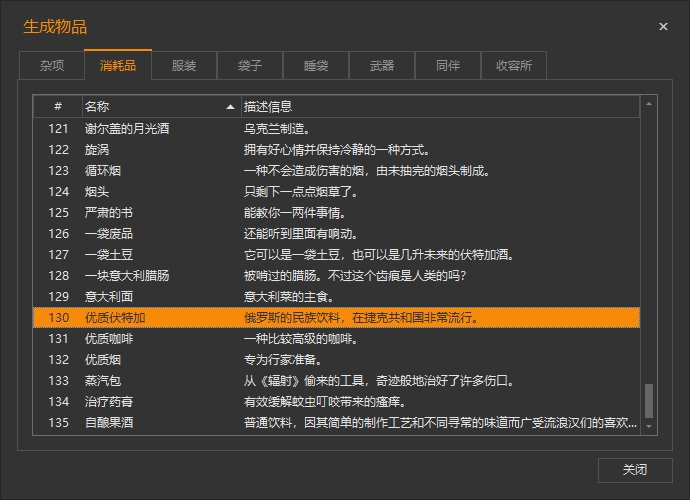Click the scrollbar up arrow
Screen dimensions: 690x500
(x=649, y=104)
